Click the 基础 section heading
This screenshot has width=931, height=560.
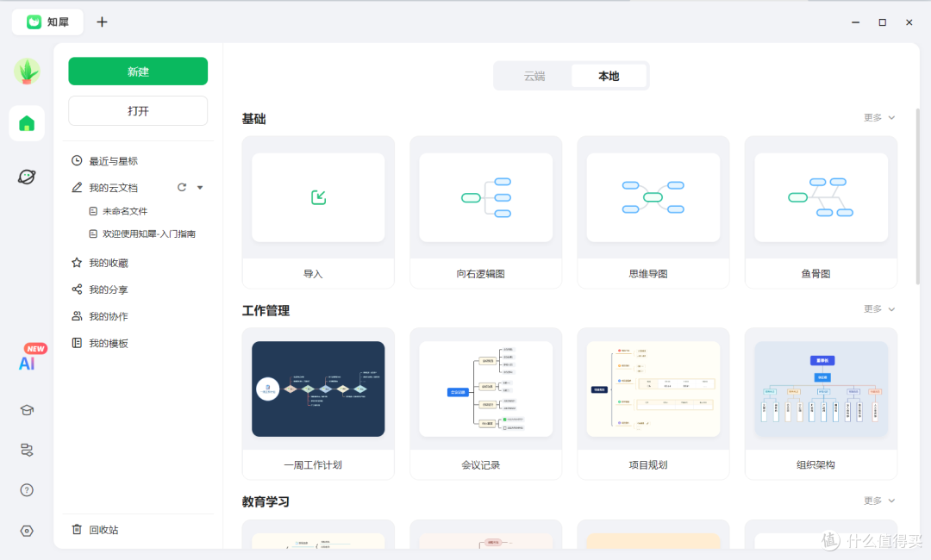pos(253,119)
